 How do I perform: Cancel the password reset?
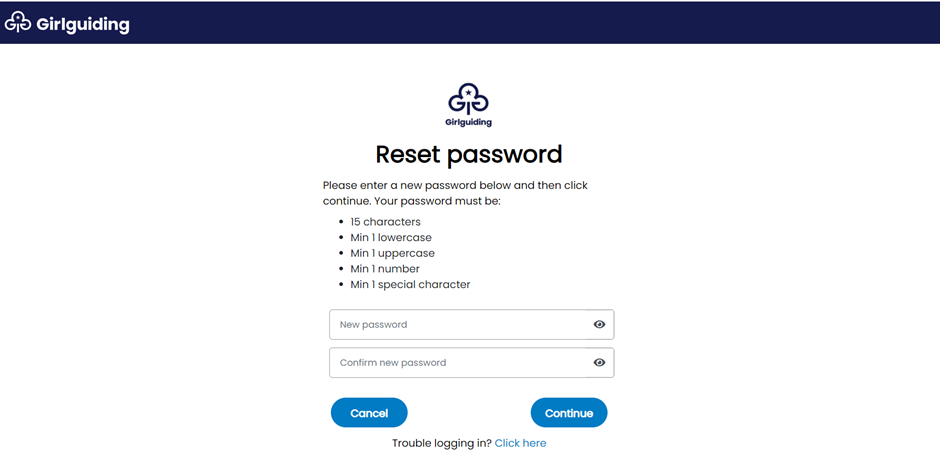[x=369, y=413]
